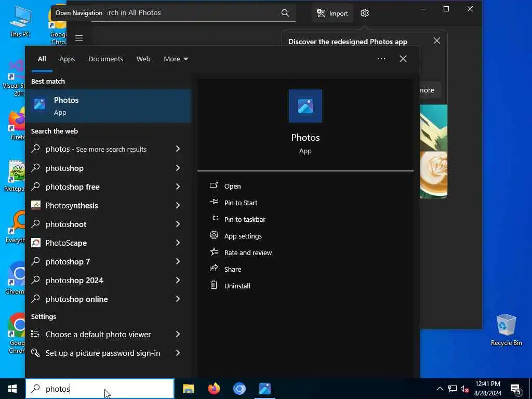Select Recycle Bin desktop icon
Screen dimensions: 532x399
pyautogui.click(x=506, y=330)
